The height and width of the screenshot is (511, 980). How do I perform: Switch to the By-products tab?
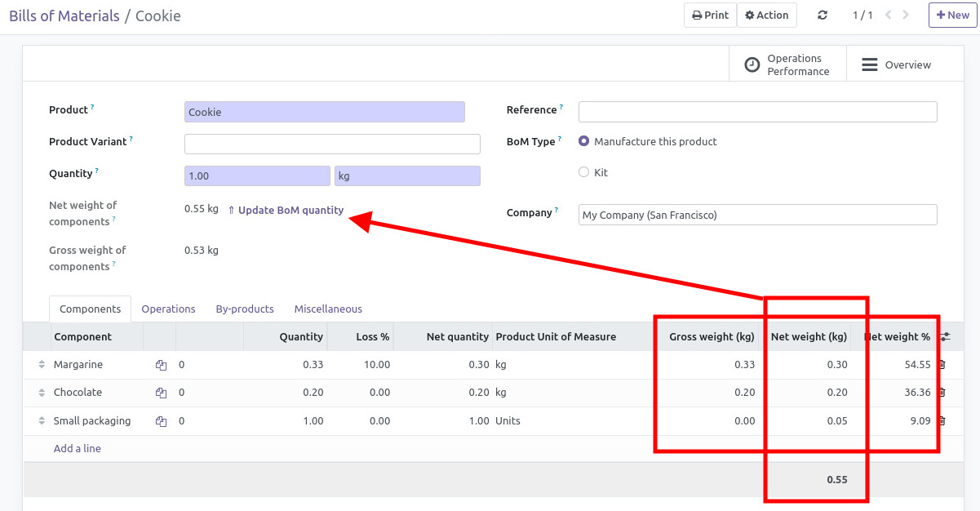(x=245, y=309)
